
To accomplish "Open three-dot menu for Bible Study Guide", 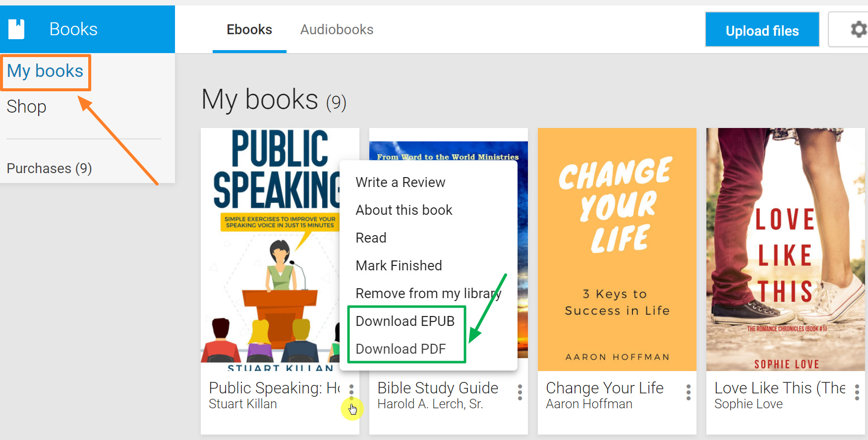I will coord(520,392).
